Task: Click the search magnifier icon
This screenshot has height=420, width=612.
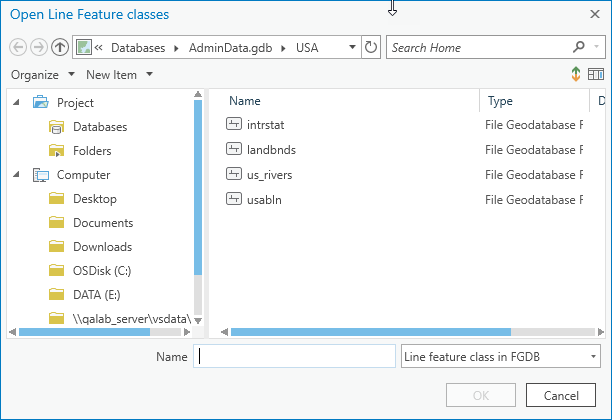Action: [x=579, y=47]
